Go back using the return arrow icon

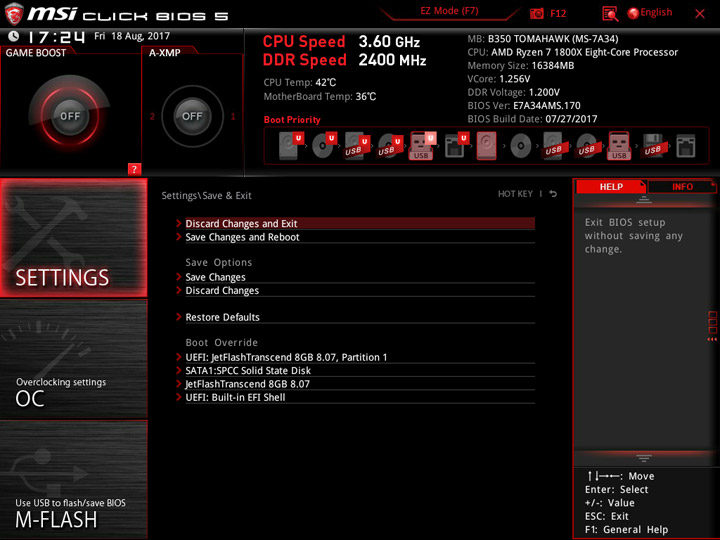point(553,194)
